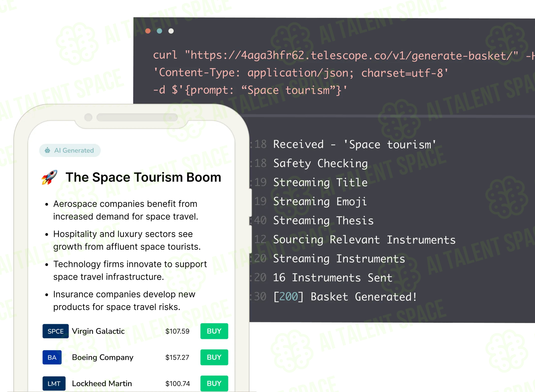Viewport: 535px width, 392px height.
Task: Click the white window dot in terminal
Action: 171,31
